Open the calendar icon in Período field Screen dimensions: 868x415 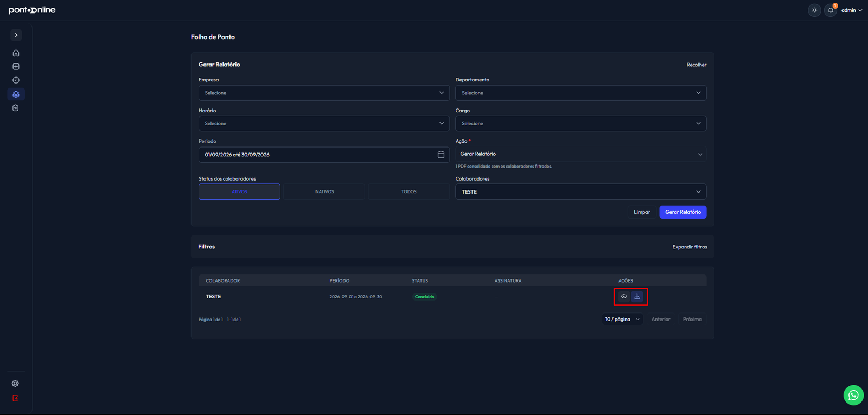click(441, 155)
